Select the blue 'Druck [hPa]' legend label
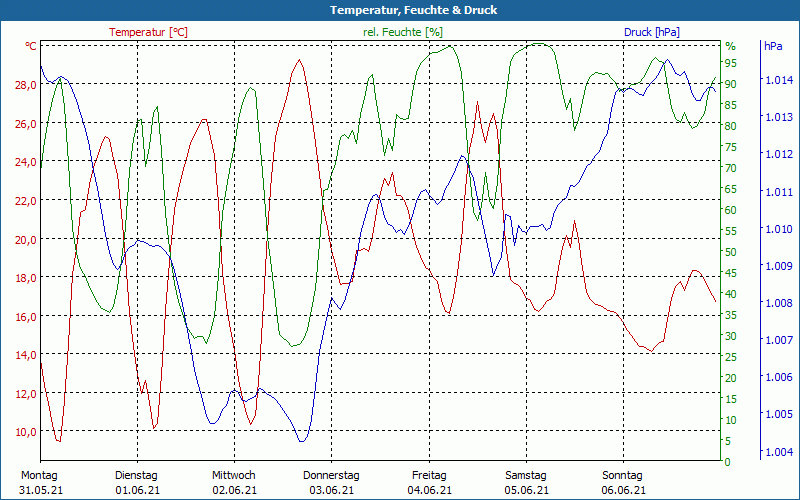This screenshot has width=800, height=500. click(x=652, y=32)
